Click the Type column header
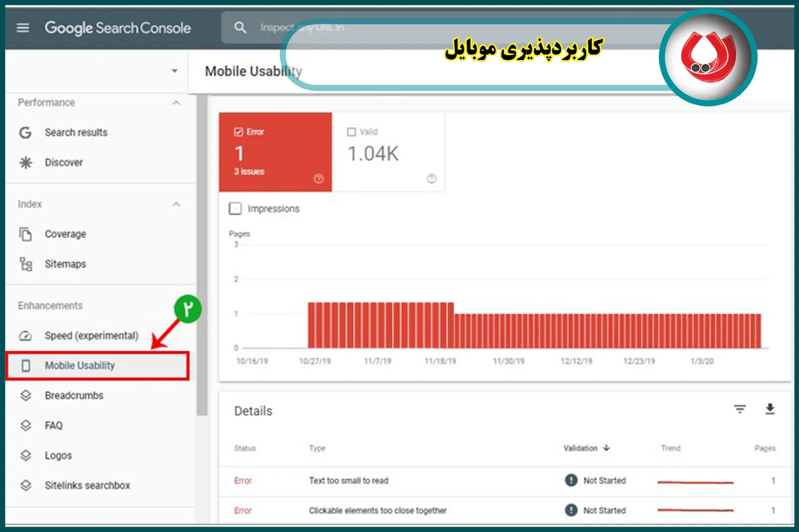Viewport: 799px width, 532px height. (317, 448)
